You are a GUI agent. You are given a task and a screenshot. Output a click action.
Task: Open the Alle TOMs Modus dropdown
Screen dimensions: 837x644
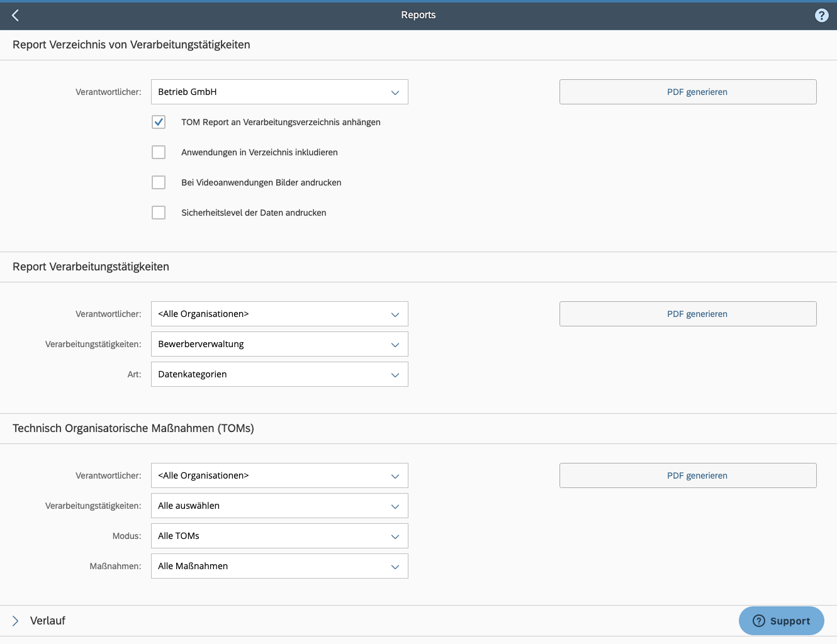279,536
